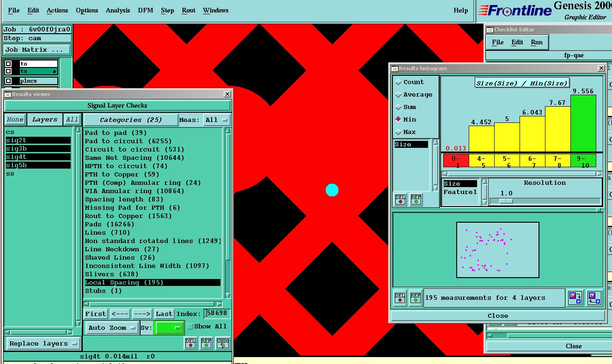The height and width of the screenshot is (364, 612).
Task: Click histogram-to-box transfer icon with down arrow
Action: [x=575, y=298]
